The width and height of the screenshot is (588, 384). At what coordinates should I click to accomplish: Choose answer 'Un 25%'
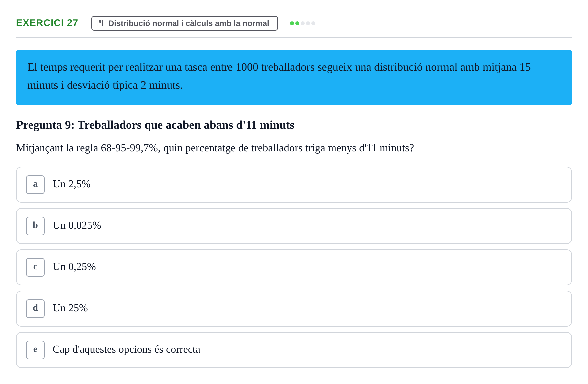294,309
